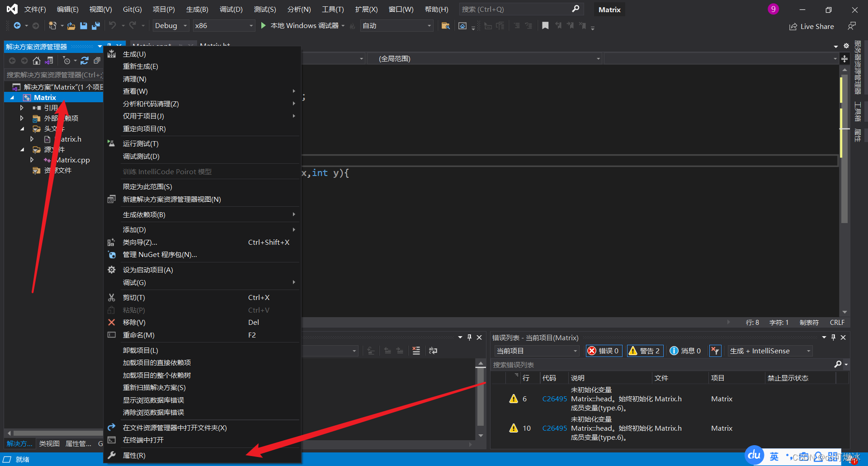Click the Save All toolbar icon
868x466 pixels.
click(x=95, y=26)
